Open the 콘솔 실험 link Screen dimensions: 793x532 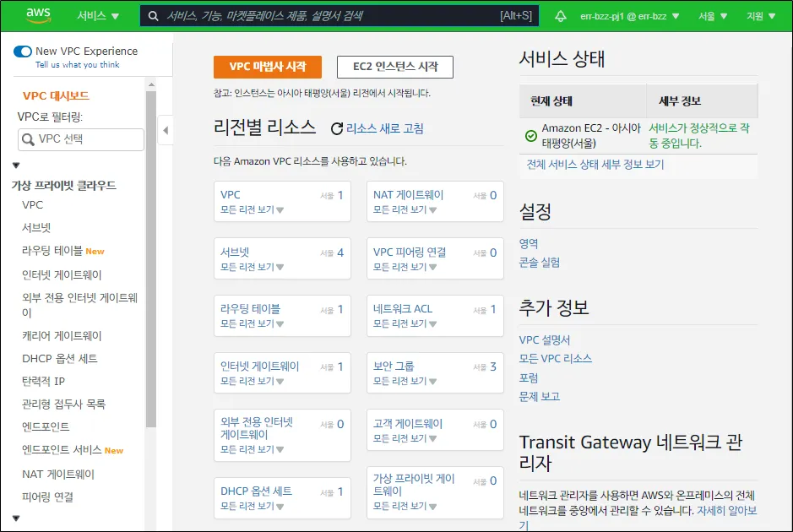[x=539, y=263]
